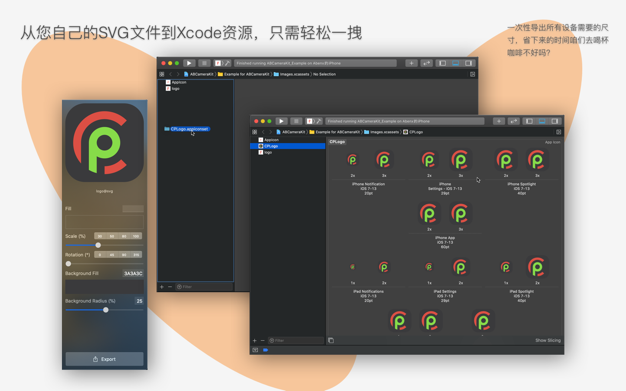The height and width of the screenshot is (391, 626).
Task: Click activity status field in front Xcode window
Action: point(404,121)
